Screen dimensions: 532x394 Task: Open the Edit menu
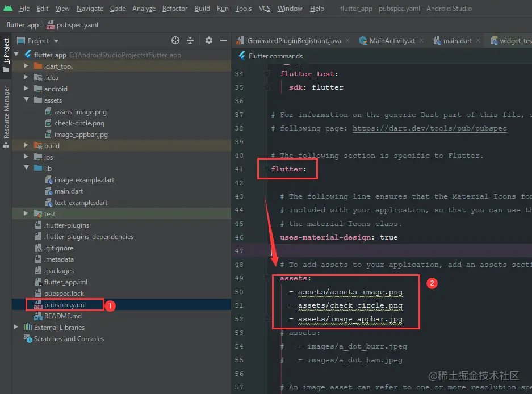tap(43, 9)
